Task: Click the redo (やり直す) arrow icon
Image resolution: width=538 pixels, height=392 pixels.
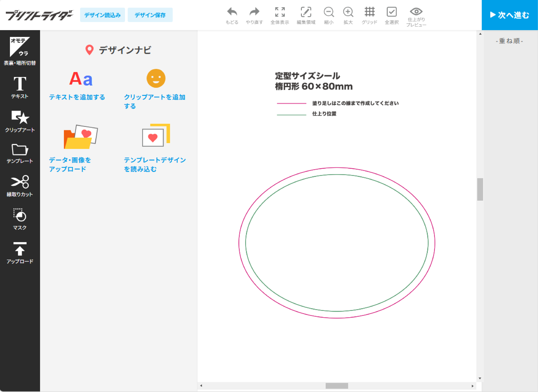Action: (x=254, y=12)
